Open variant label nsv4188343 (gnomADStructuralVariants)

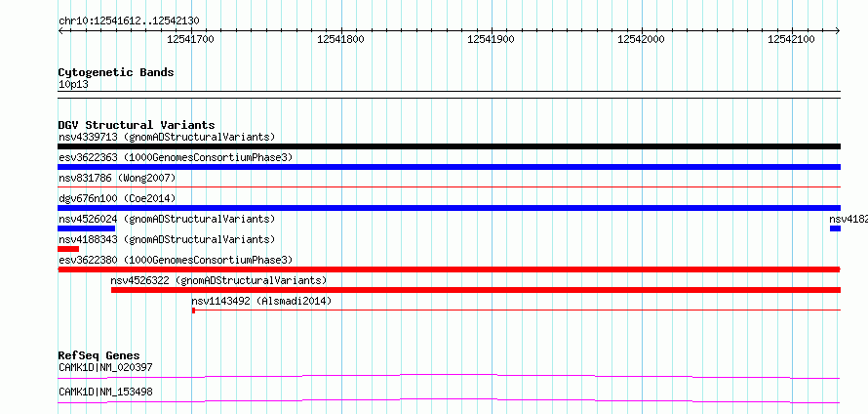pos(167,239)
